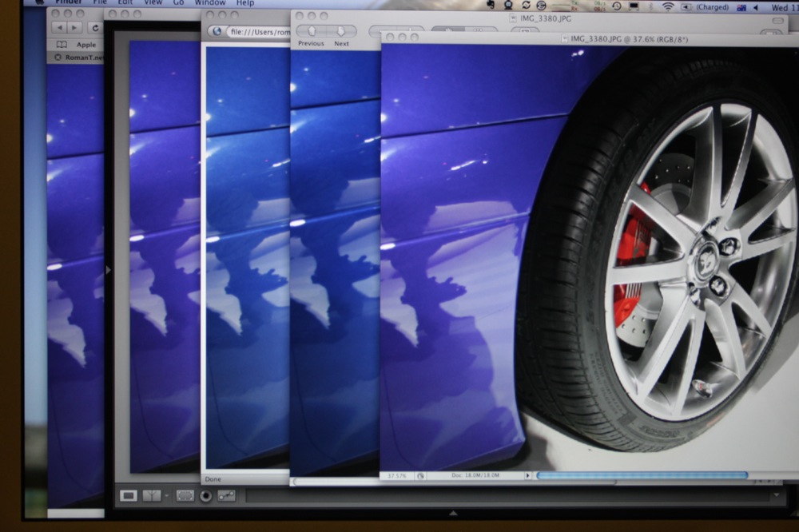Viewport: 799px width, 532px height.
Task: Click the file:///Users address field
Action: point(257,32)
